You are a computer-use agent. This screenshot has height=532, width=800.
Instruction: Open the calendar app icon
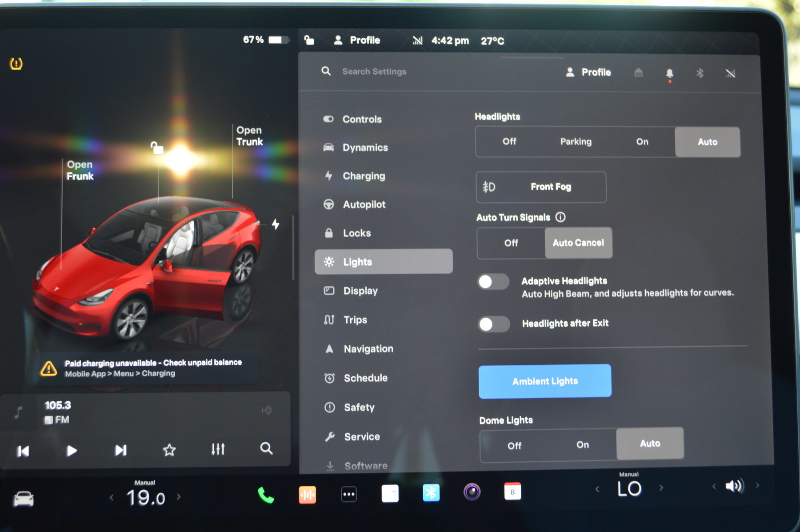pyautogui.click(x=512, y=492)
